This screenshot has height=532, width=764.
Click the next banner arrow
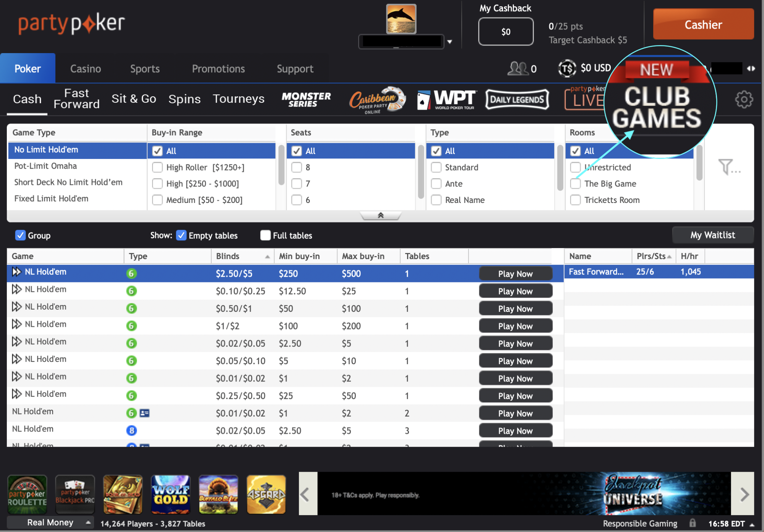pos(742,494)
